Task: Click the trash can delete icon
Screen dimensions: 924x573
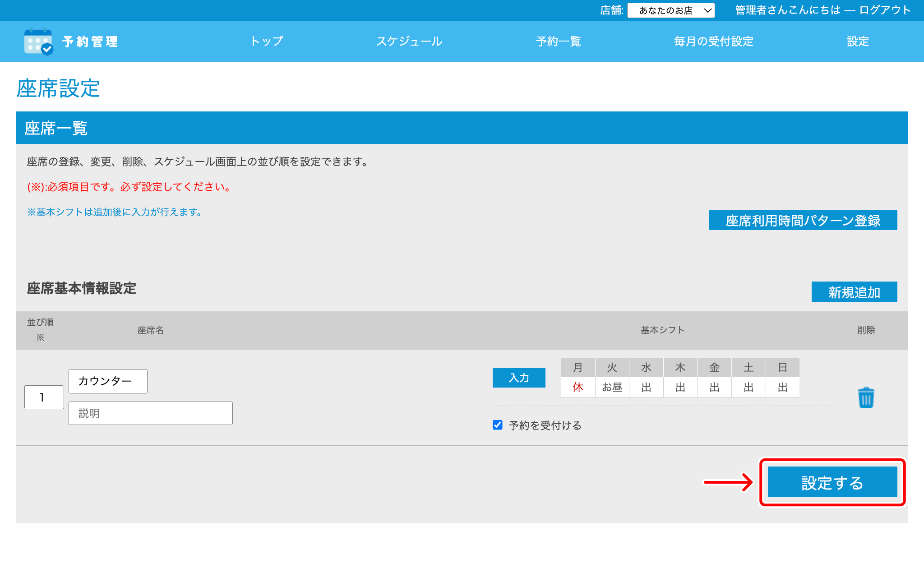Action: click(x=866, y=397)
